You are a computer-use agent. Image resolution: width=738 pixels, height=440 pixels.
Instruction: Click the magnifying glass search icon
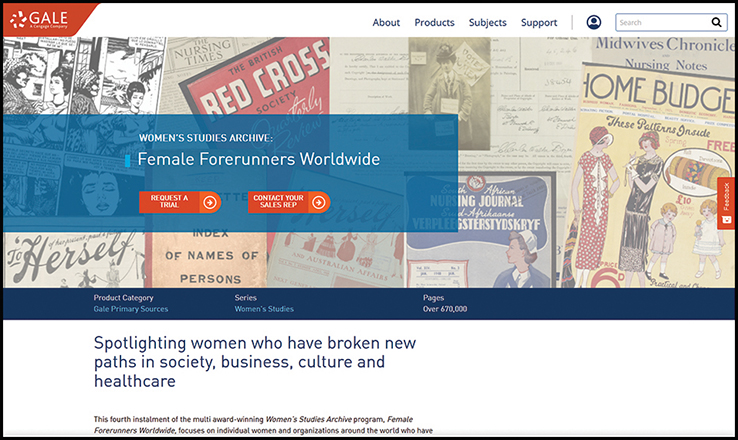(716, 22)
